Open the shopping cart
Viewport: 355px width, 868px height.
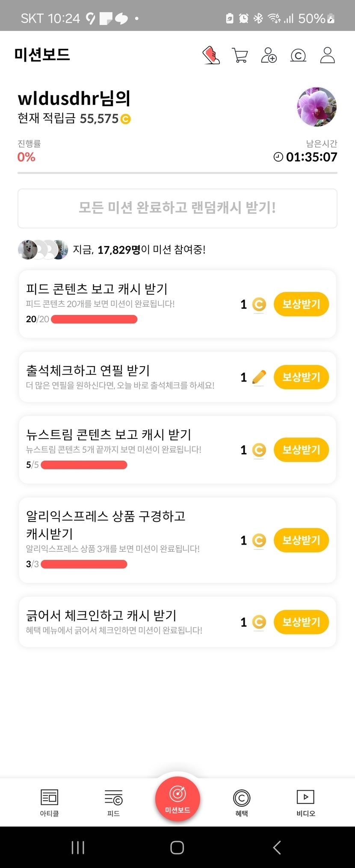tap(240, 55)
